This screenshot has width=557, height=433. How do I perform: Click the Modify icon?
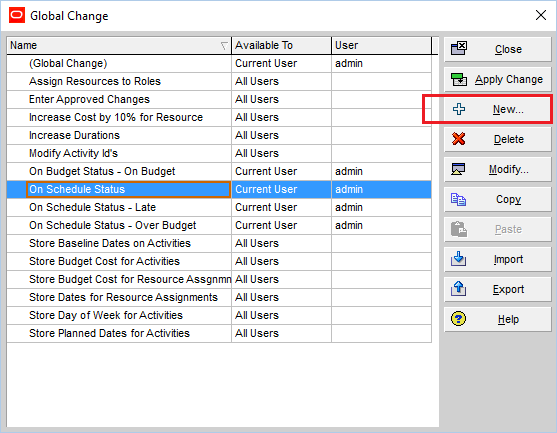(458, 169)
